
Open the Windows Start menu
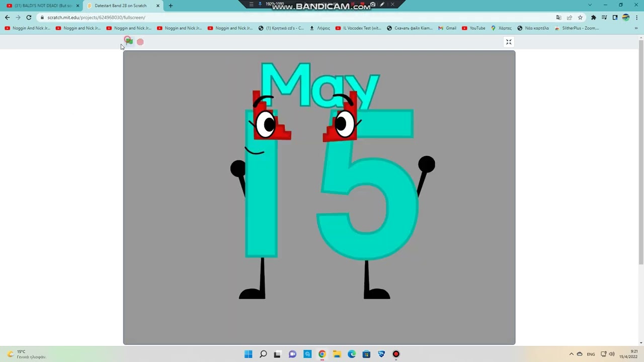click(248, 354)
